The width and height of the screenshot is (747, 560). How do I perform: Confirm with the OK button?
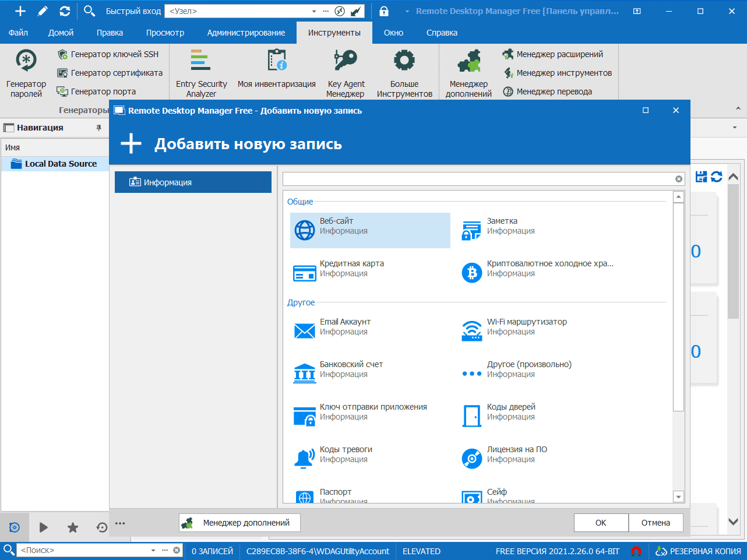tap(601, 523)
